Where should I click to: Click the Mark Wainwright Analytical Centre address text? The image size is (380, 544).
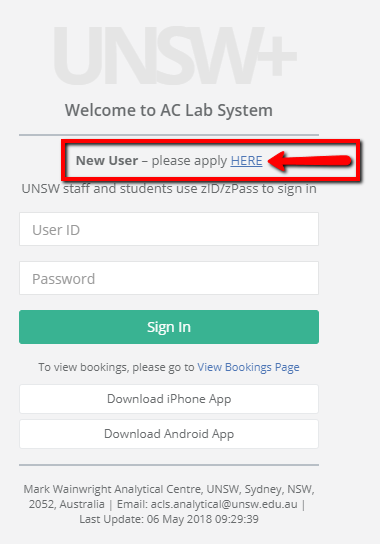pos(169,496)
